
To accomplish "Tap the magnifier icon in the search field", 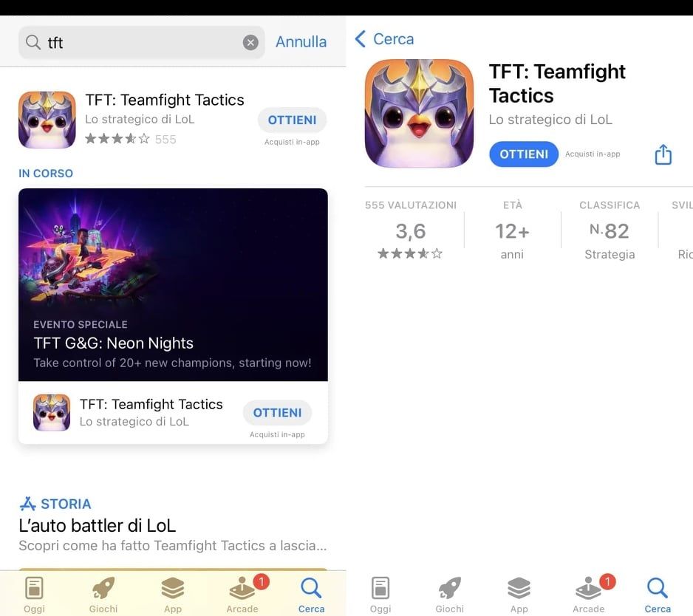I will (x=33, y=42).
